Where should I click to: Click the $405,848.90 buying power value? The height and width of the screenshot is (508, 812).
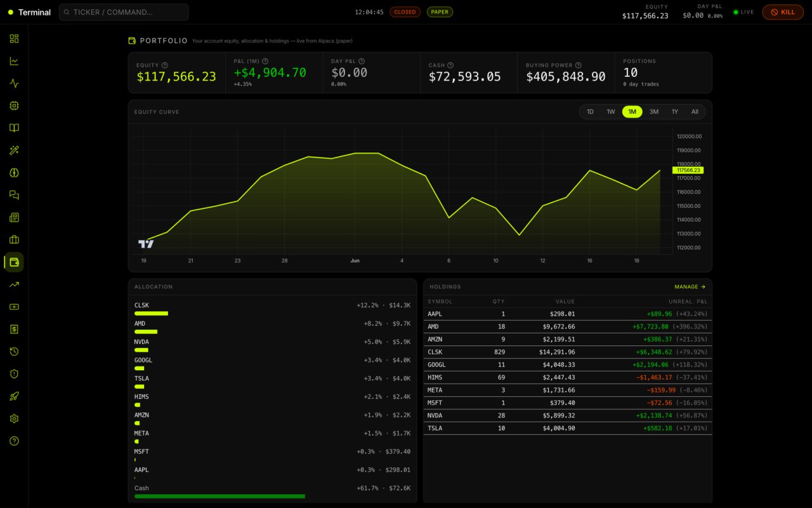pyautogui.click(x=566, y=77)
